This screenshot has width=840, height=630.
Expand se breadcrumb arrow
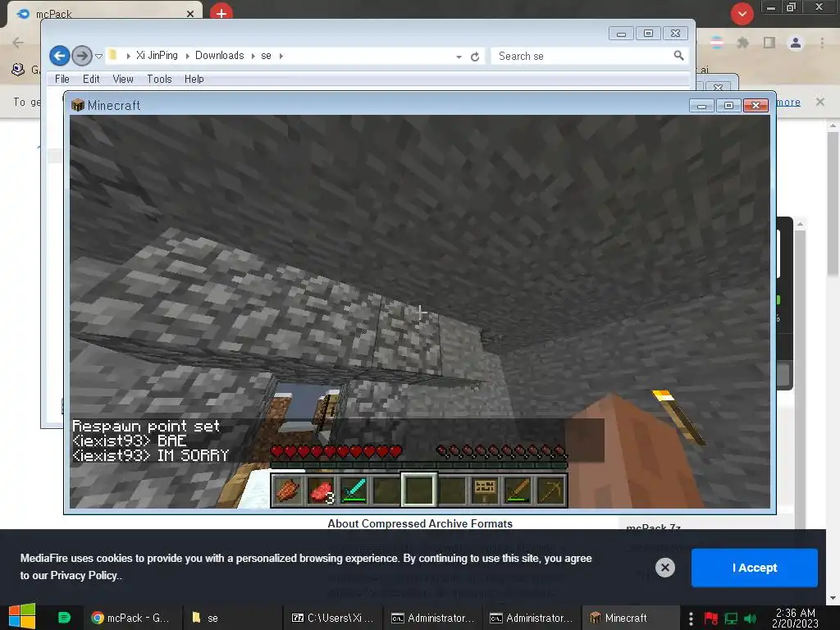pyautogui.click(x=281, y=56)
